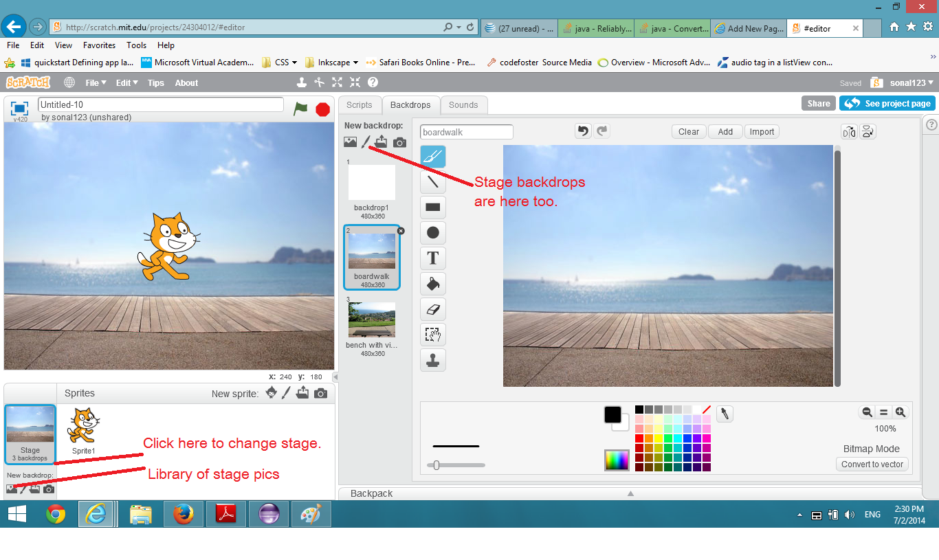Select the Line tool in paint editor
Image resolution: width=939 pixels, height=560 pixels.
coord(433,182)
